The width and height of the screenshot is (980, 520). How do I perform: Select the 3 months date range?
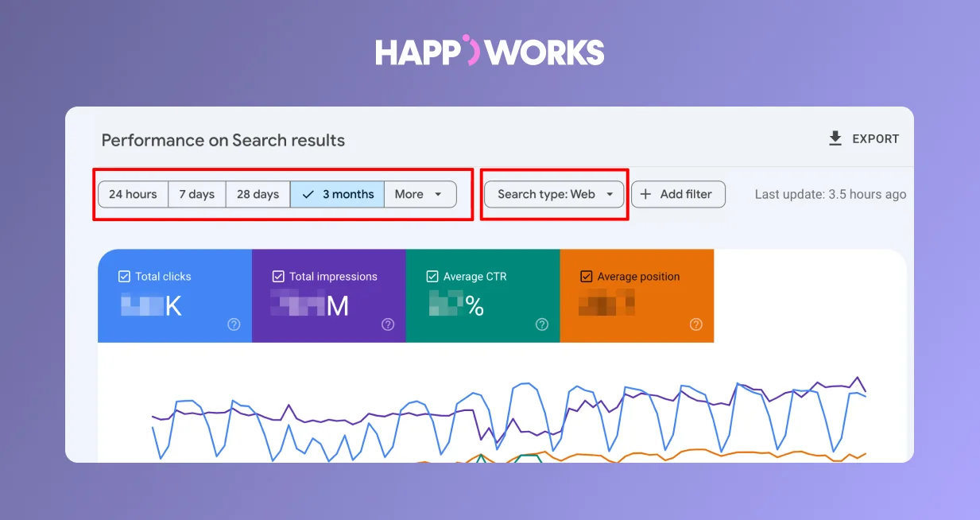[x=338, y=194]
